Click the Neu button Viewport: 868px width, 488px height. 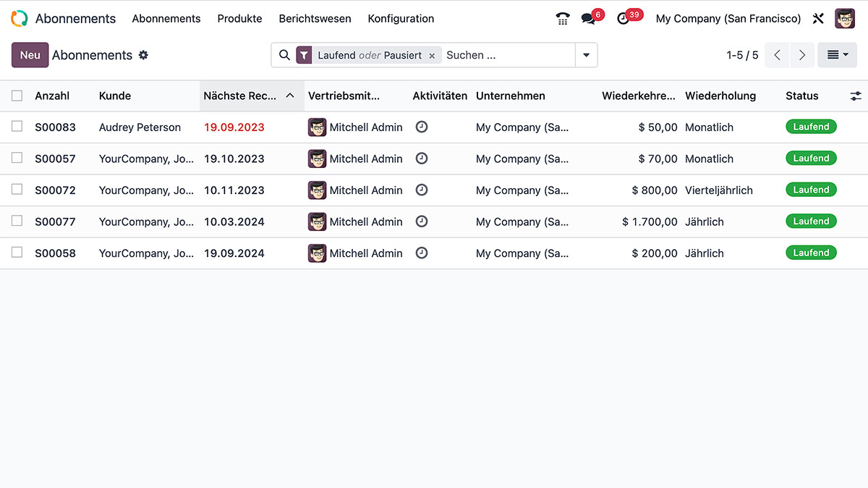click(30, 55)
